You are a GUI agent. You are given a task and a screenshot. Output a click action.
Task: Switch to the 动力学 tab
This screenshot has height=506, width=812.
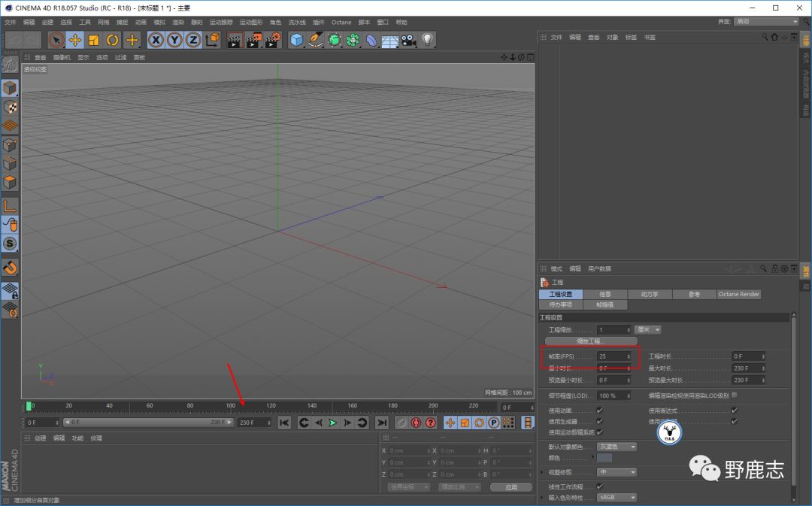(649, 295)
